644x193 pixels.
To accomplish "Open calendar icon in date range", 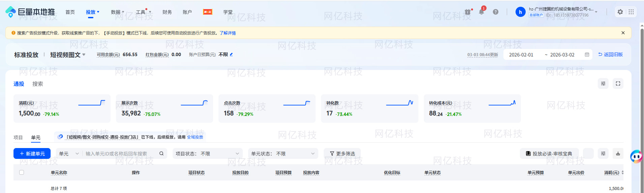I will click(587, 55).
